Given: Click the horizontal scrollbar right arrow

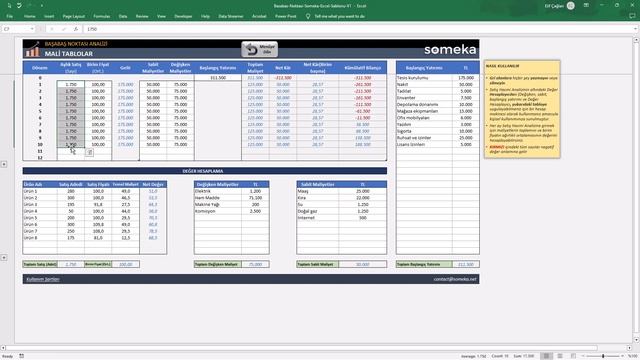Looking at the screenshot, I should (629, 348).
